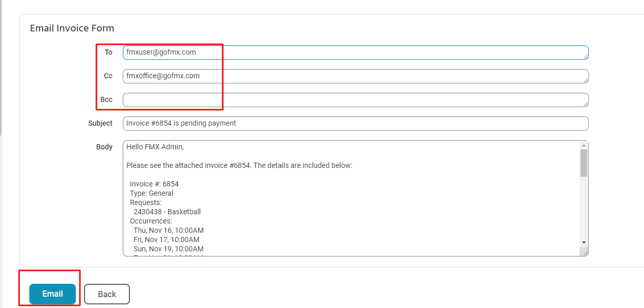Image resolution: width=644 pixels, height=308 pixels.
Task: Go back with the Back button
Action: (x=107, y=294)
